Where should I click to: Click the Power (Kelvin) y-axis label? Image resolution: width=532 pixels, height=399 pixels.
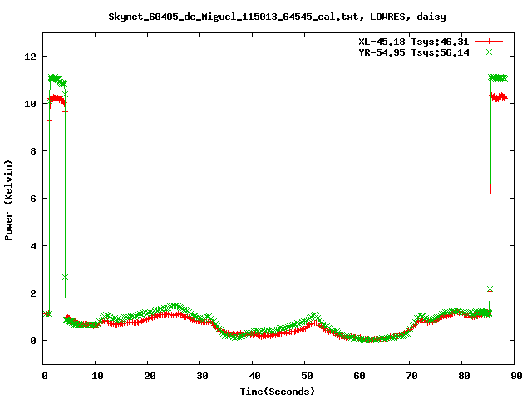[x=8, y=200]
